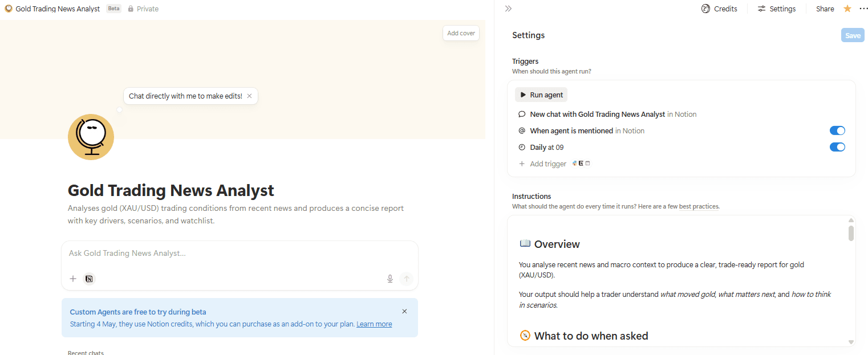
Task: Open the Credits menu
Action: click(719, 9)
